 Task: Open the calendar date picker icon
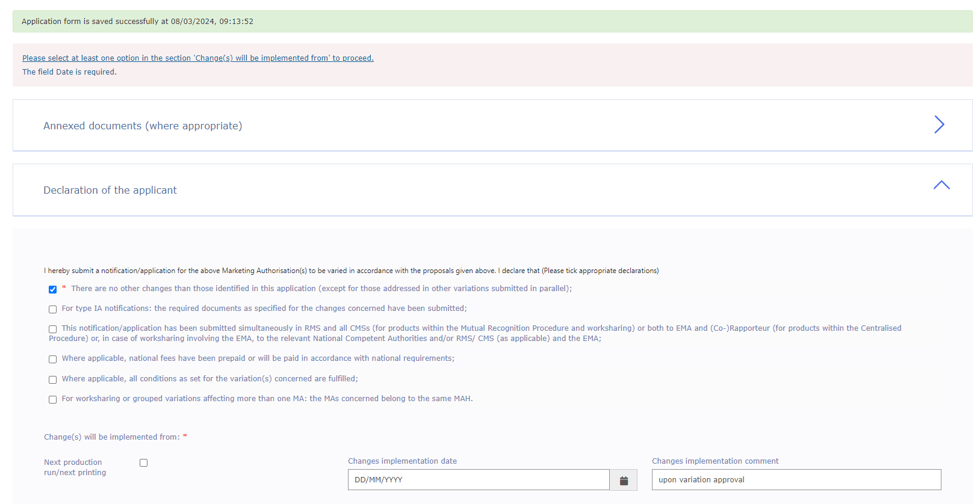click(x=624, y=481)
